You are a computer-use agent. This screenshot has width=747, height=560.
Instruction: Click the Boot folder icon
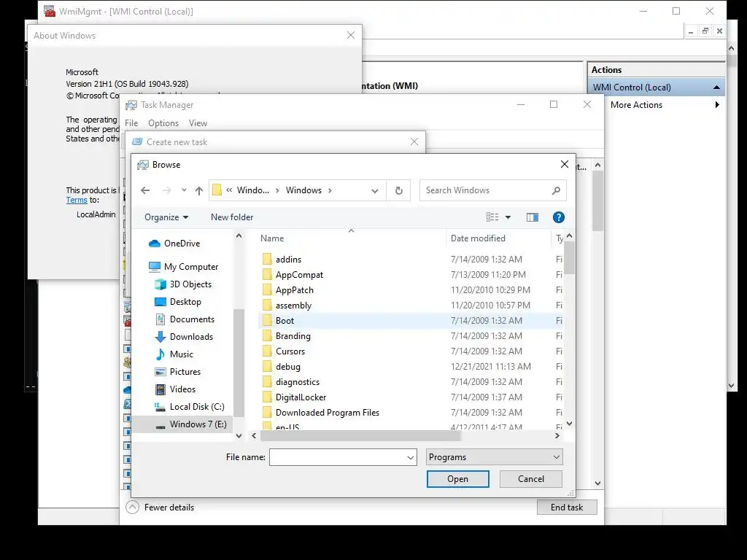pos(267,321)
